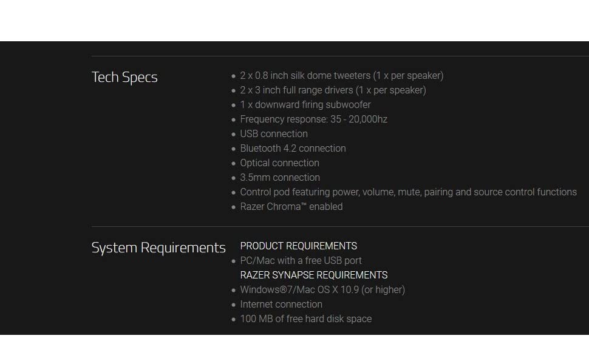This screenshot has height=364, width=589.
Task: Click the Bluetooth 4.2 connection item
Action: (293, 149)
